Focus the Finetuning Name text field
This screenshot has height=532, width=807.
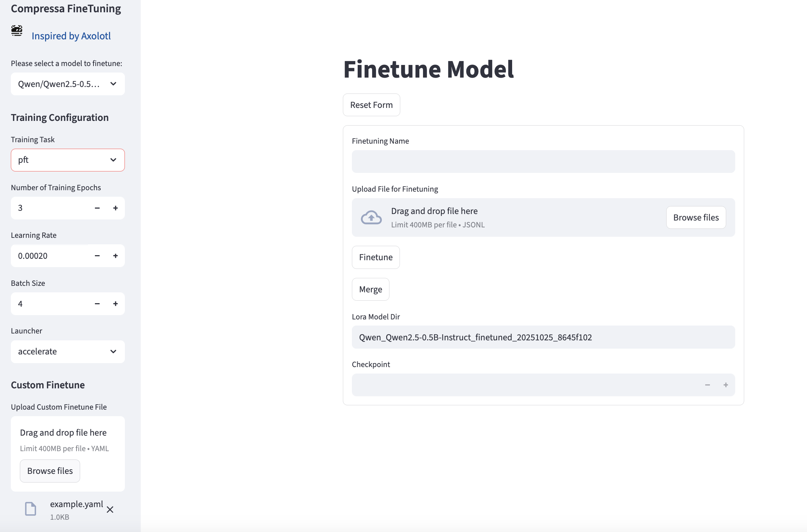[543, 162]
